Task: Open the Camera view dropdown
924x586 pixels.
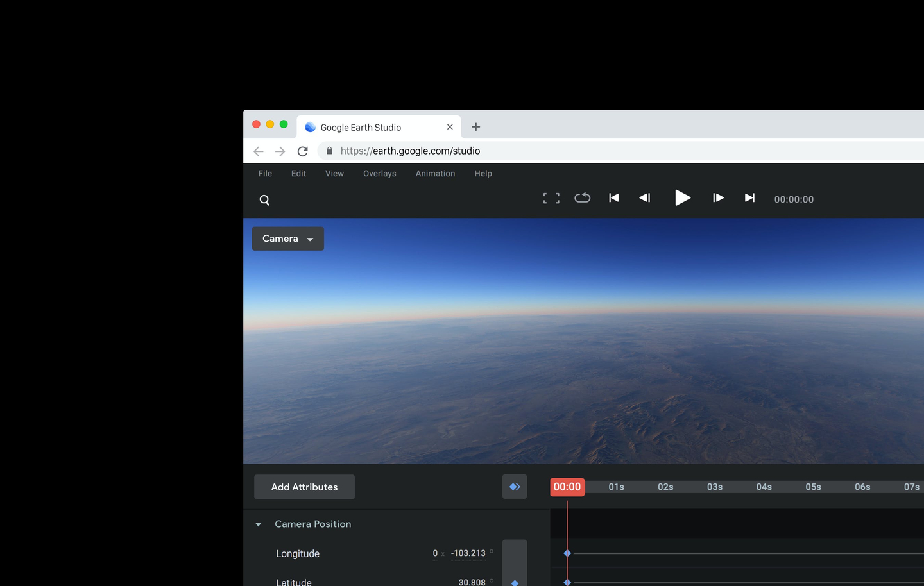Action: tap(287, 239)
